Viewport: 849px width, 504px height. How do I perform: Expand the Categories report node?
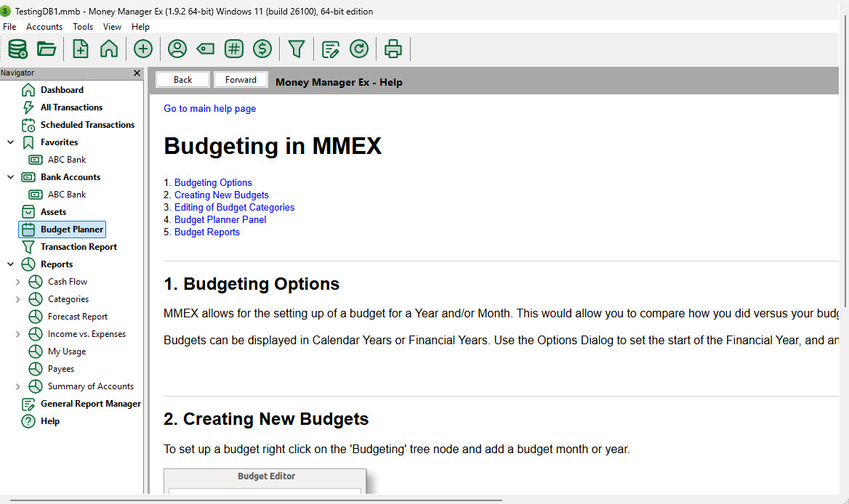tap(18, 299)
